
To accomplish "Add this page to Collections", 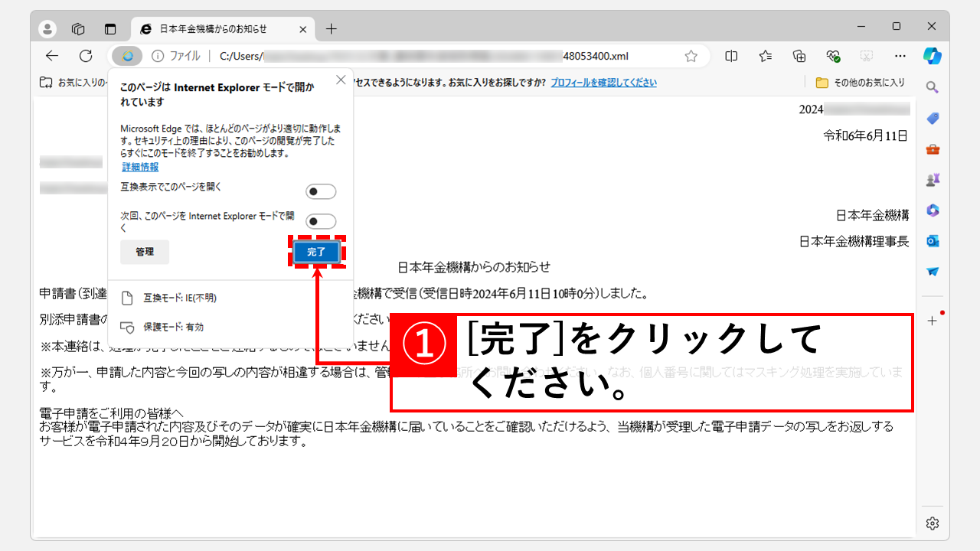I will (799, 56).
